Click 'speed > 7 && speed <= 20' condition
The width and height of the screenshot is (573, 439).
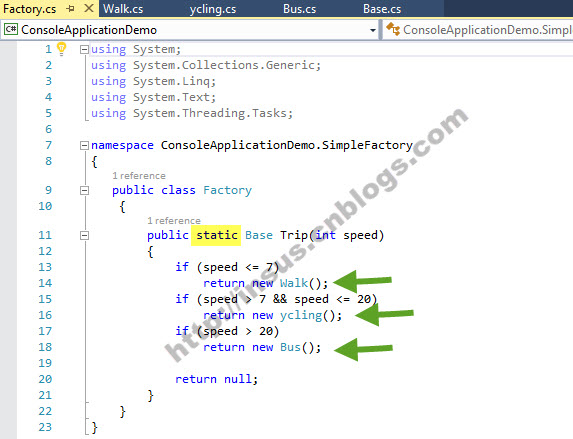[287, 299]
